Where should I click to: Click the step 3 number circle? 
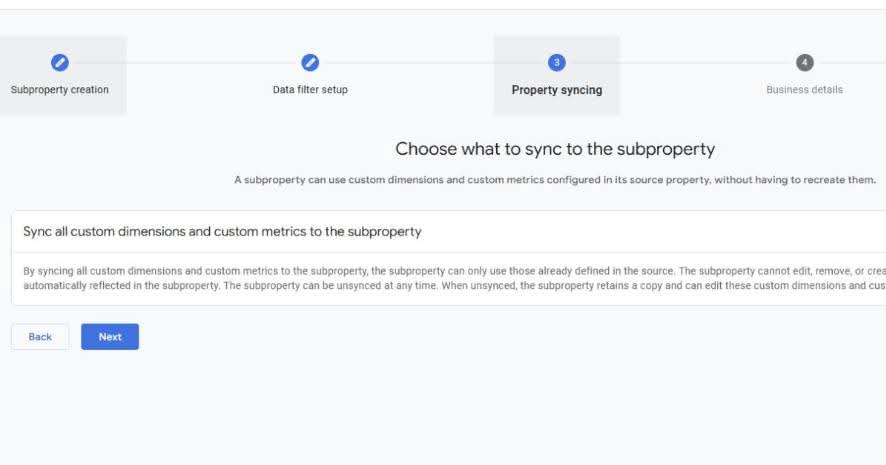557,63
